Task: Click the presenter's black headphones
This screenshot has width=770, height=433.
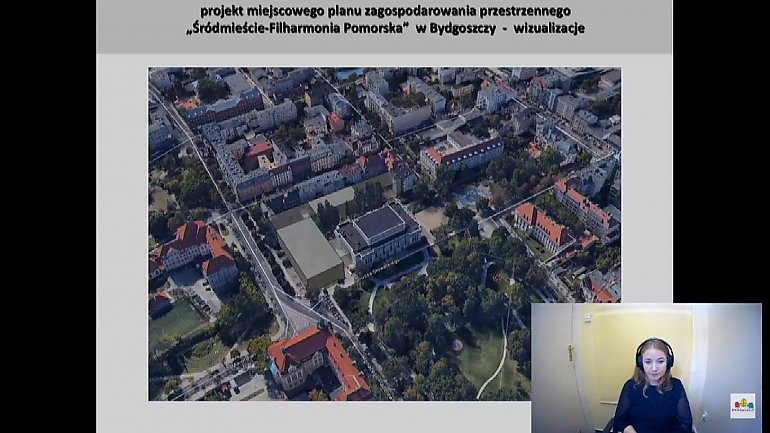Action: pos(654,350)
